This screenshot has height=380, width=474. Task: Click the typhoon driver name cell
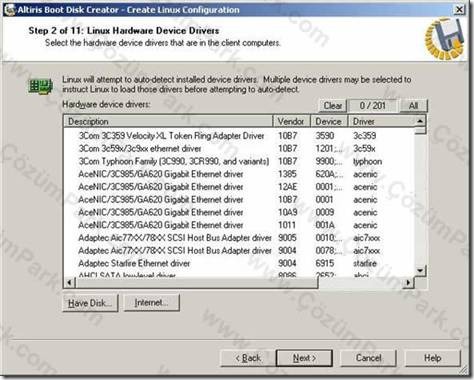click(368, 161)
